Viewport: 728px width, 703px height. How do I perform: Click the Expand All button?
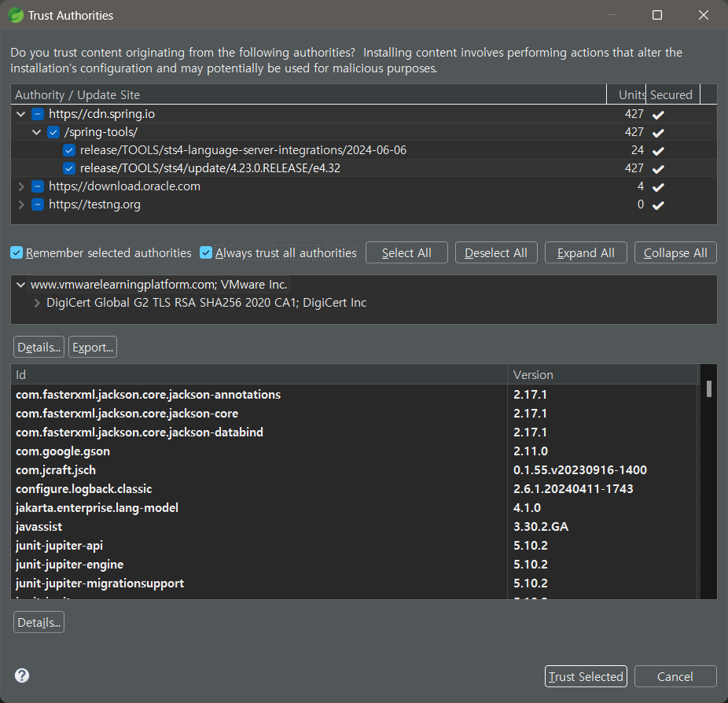(x=586, y=252)
